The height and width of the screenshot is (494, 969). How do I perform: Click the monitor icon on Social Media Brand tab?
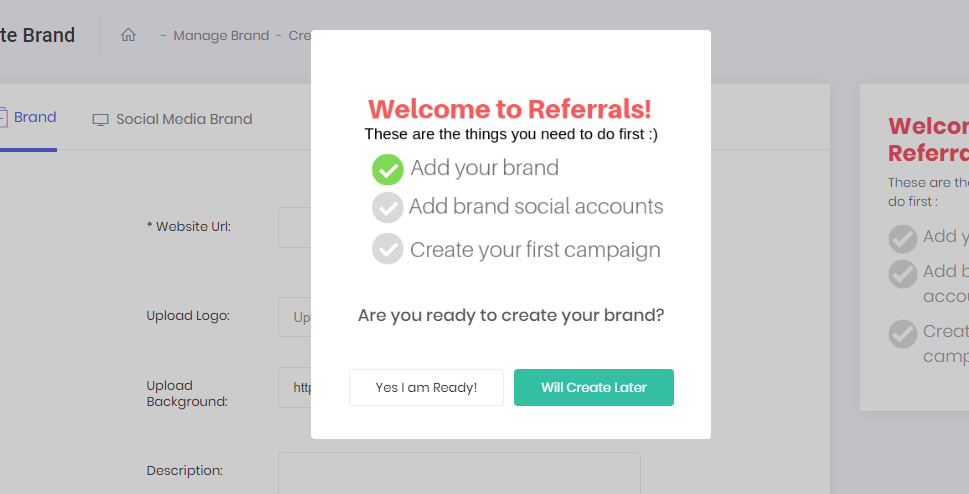100,119
